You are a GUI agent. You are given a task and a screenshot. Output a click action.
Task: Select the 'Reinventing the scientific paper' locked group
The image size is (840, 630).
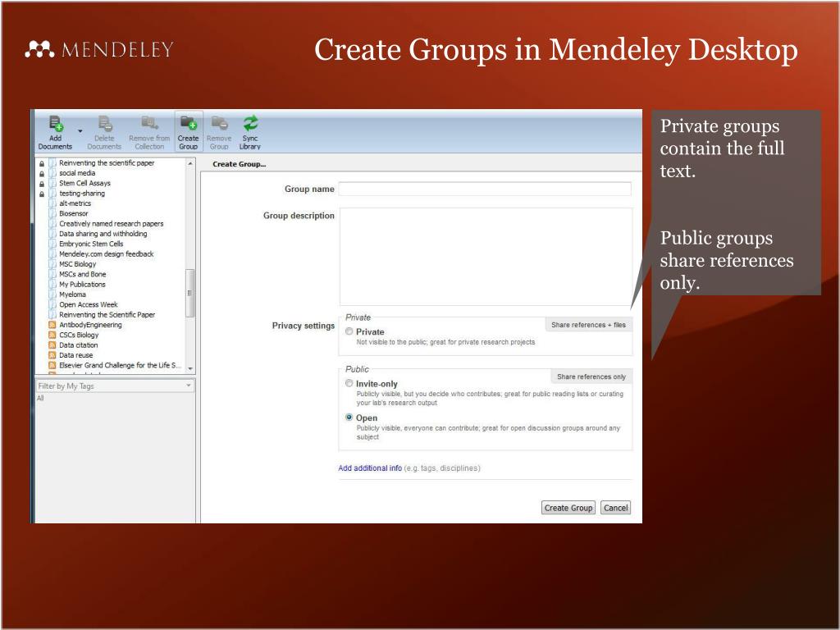(107, 163)
